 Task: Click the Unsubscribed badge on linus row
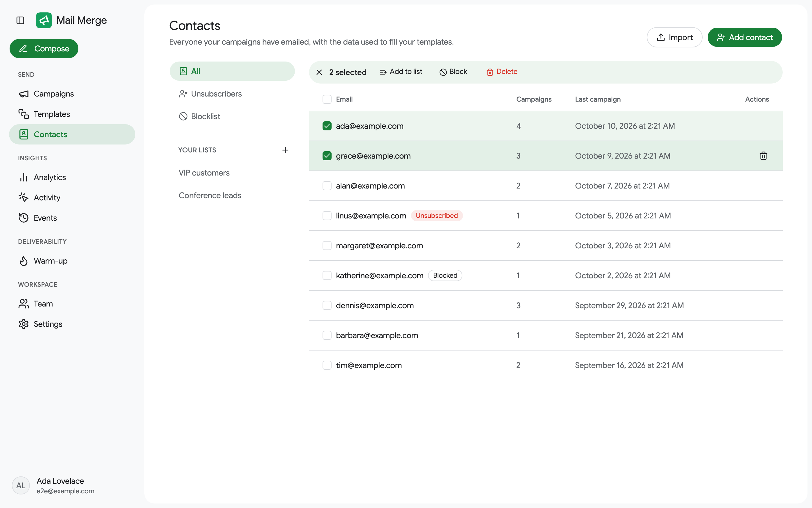pyautogui.click(x=436, y=216)
